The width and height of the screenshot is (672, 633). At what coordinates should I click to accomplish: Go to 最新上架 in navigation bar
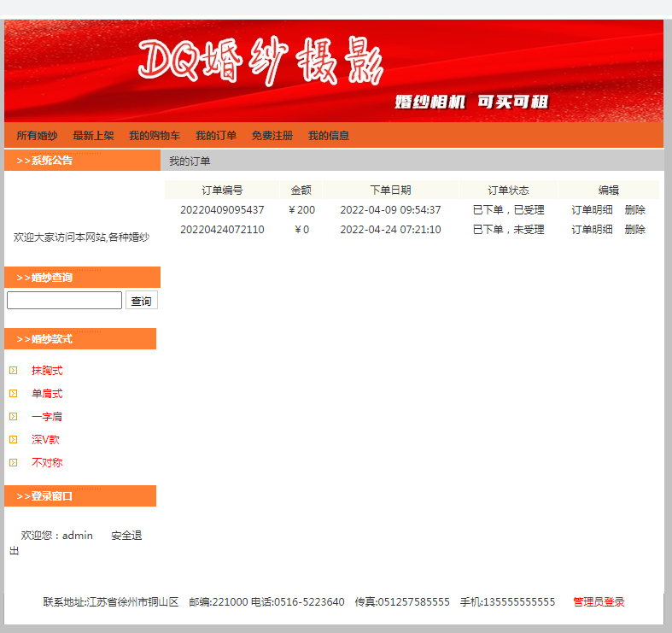pos(93,136)
